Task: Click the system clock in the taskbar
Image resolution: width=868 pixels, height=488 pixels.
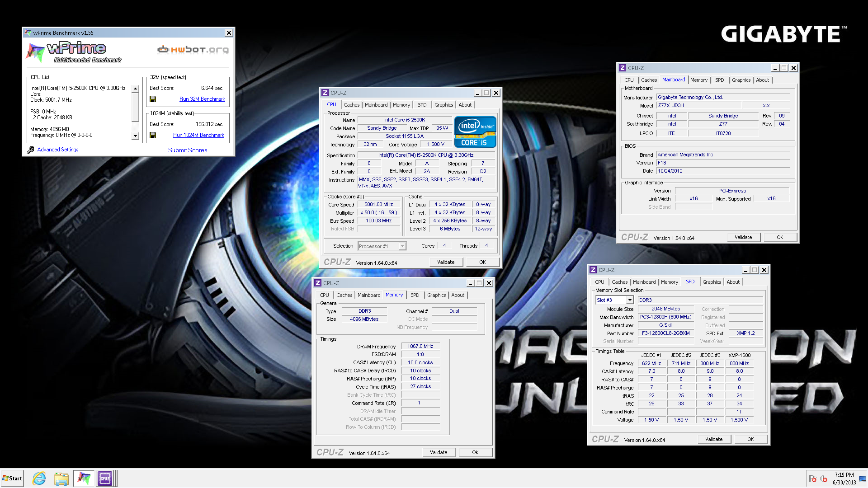Action: click(x=844, y=479)
